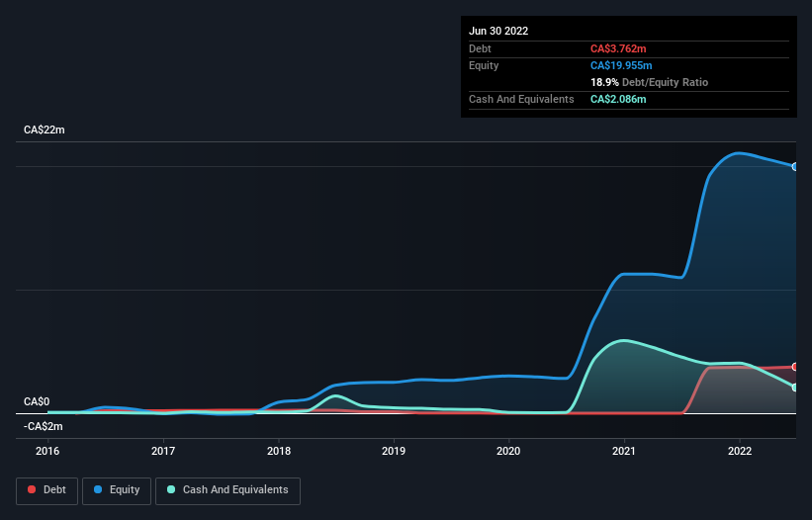Click the teal Cash endpoint marker
The width and height of the screenshot is (812, 520).
(794, 388)
